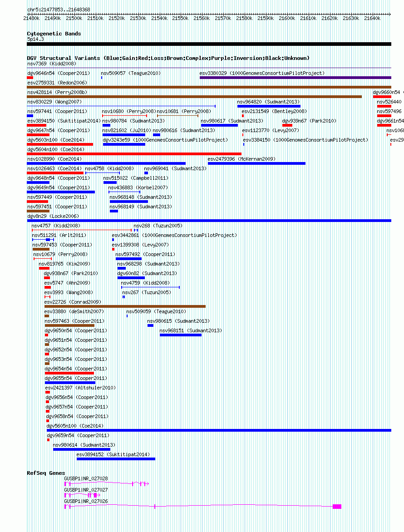Click nsv4757 (Kidd2008) label

click(x=56, y=226)
